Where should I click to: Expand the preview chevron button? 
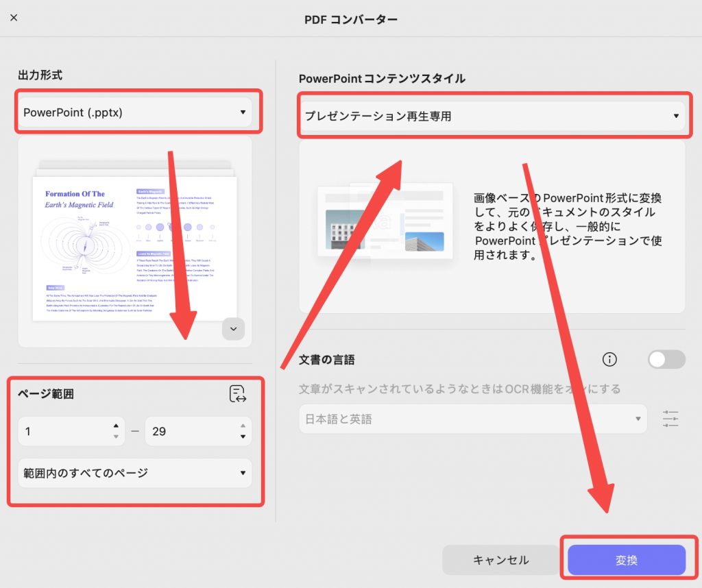[233, 329]
